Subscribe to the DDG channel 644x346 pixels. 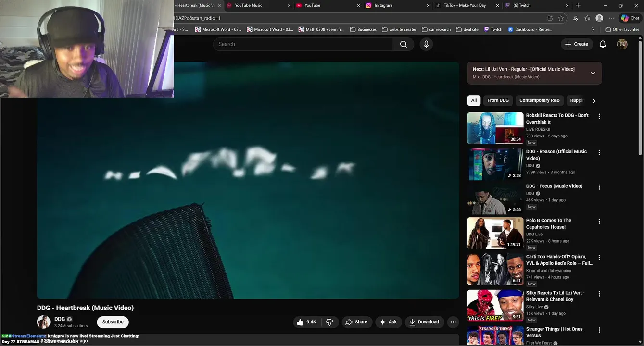113,322
